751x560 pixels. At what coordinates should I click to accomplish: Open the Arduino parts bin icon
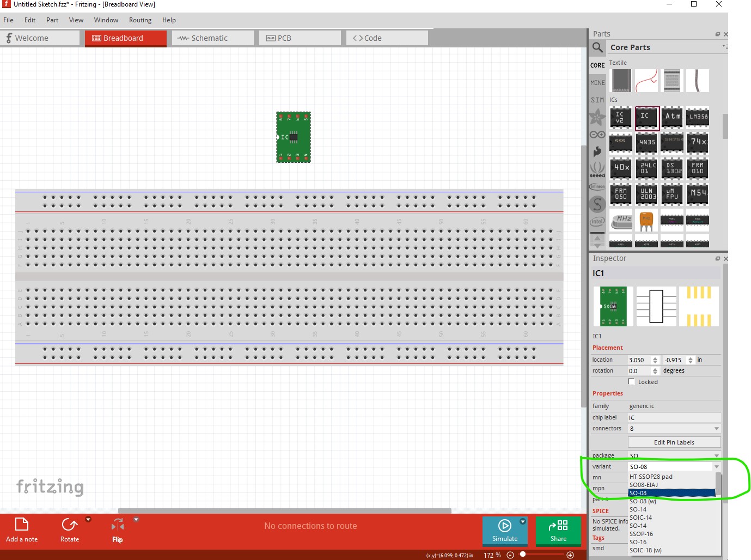point(597,135)
